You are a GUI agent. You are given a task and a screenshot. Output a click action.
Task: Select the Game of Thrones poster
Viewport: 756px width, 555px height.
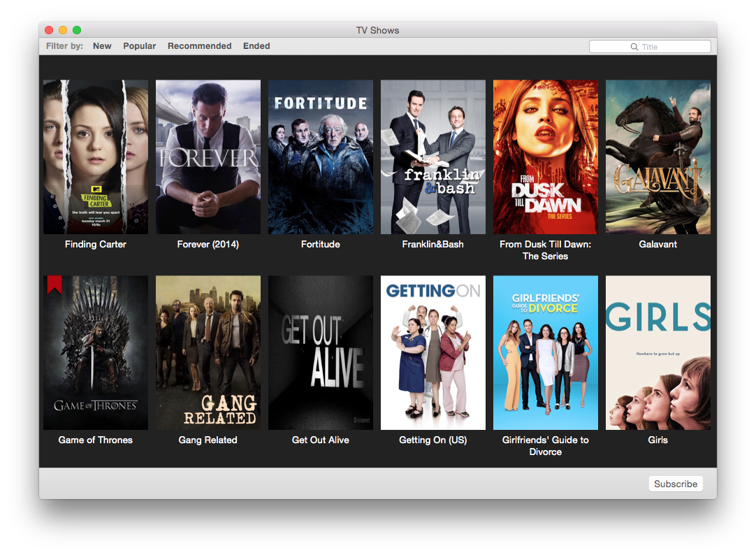coord(96,352)
